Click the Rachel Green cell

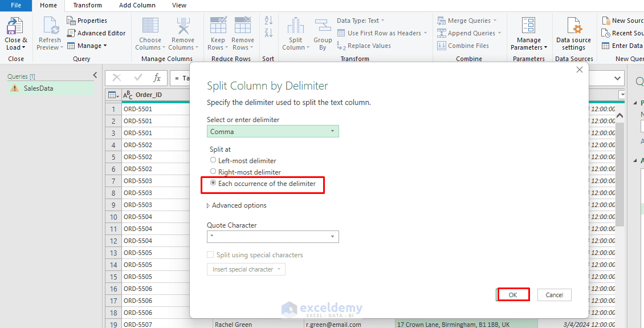point(258,325)
